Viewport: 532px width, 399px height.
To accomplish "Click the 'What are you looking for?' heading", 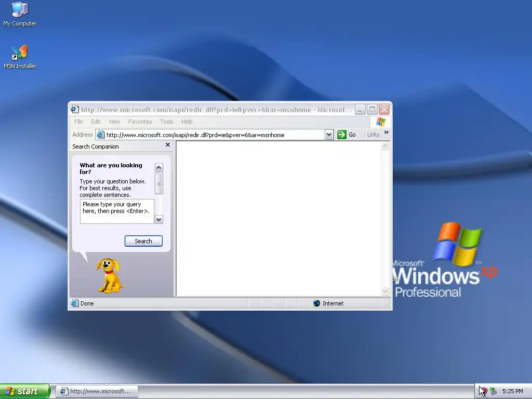I will coord(111,168).
